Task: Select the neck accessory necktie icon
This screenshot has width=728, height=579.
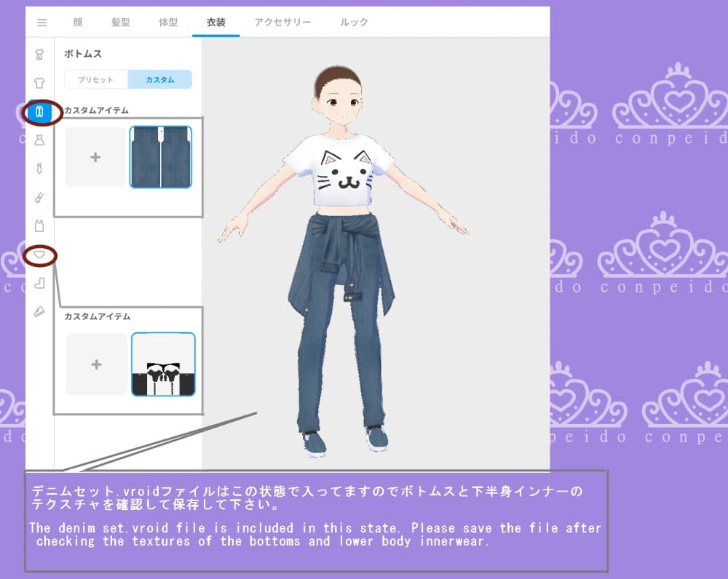Action: tap(39, 169)
